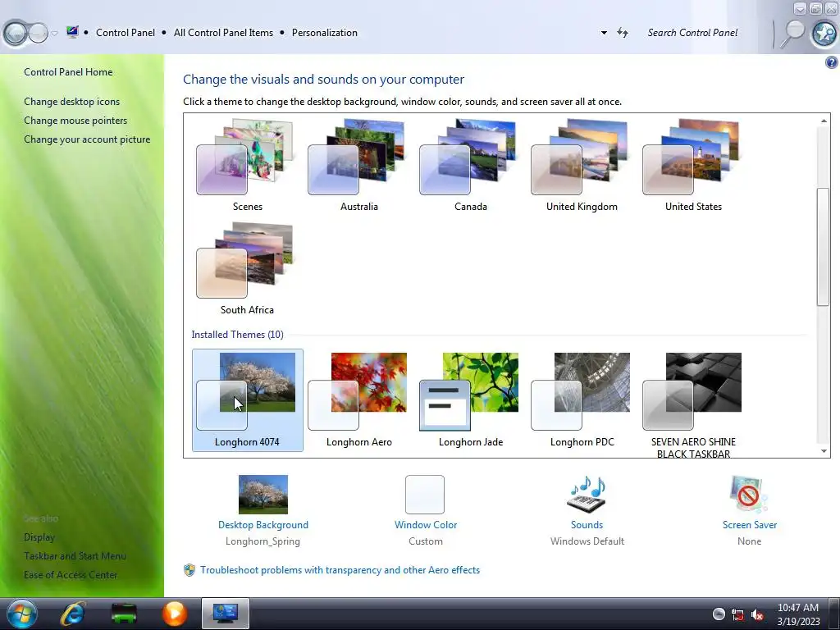Click the Screen Saver link text
Image resolution: width=840 pixels, height=630 pixels.
750,525
